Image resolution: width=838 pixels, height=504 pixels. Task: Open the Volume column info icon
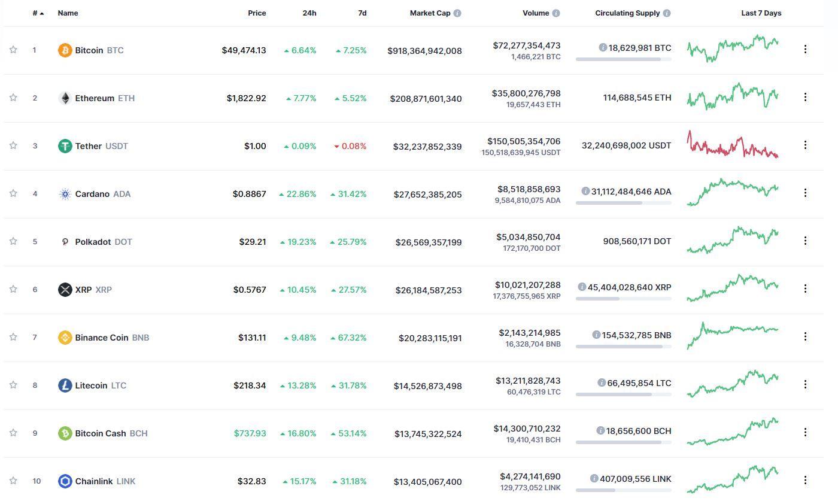(x=556, y=13)
